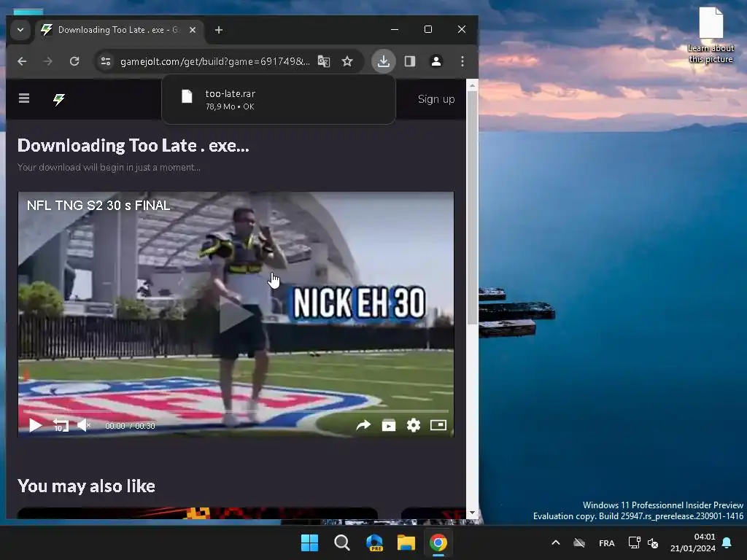Click the Game Jolt lightning logo
The image size is (747, 560).
point(59,99)
